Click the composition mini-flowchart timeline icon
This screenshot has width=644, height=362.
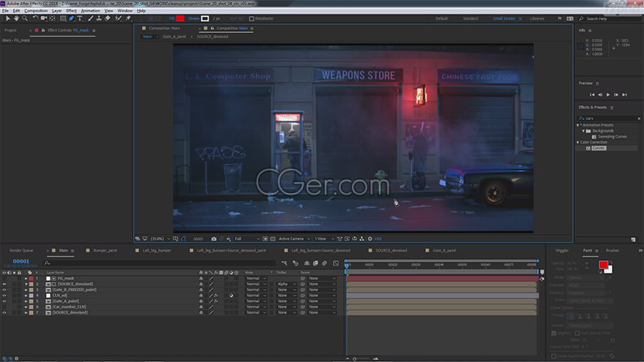[x=284, y=263]
